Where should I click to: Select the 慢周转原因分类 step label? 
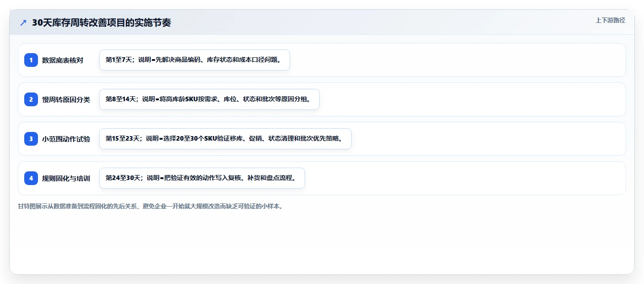(x=66, y=99)
